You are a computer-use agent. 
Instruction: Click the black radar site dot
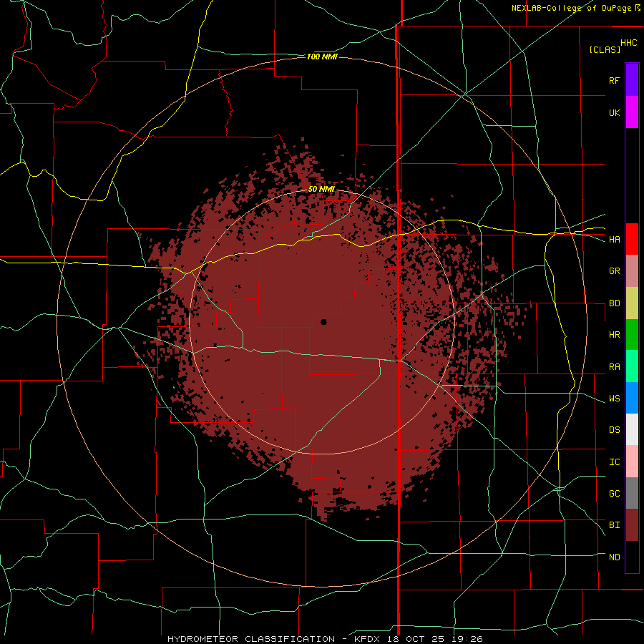click(x=323, y=322)
